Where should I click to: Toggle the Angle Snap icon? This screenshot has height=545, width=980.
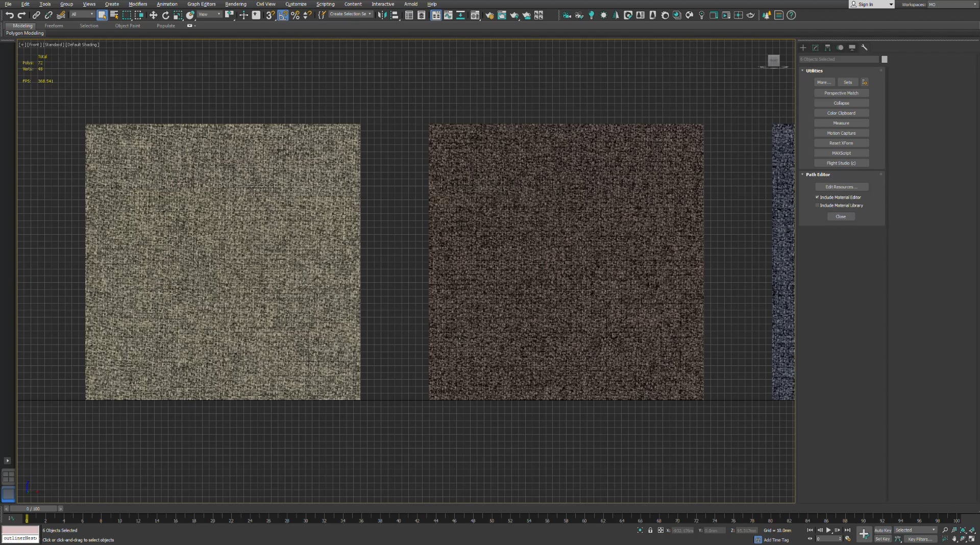point(283,15)
